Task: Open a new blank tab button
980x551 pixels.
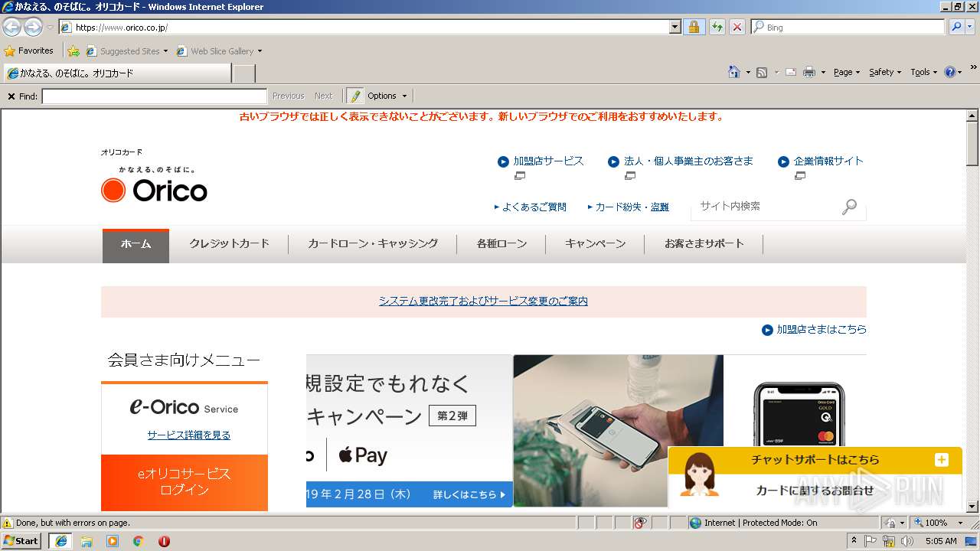Action: pyautogui.click(x=243, y=73)
